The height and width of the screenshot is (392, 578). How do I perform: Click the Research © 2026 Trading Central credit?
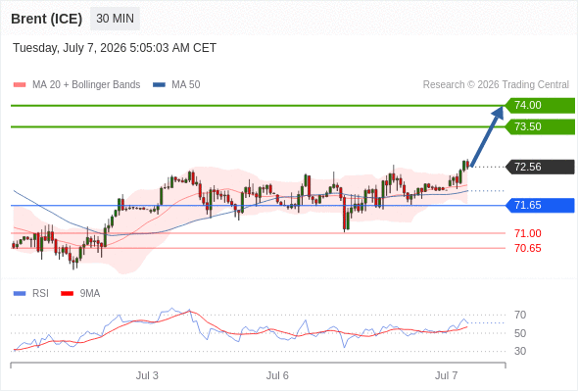496,85
